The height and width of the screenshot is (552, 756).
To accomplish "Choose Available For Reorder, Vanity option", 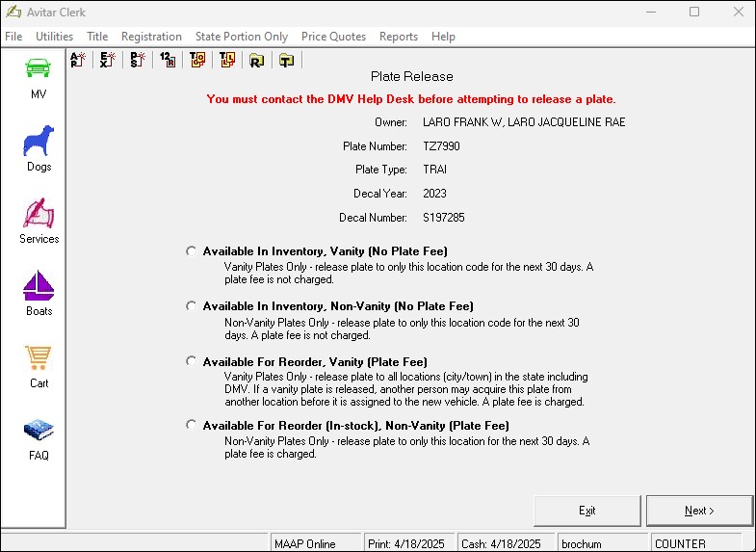I will [x=192, y=361].
